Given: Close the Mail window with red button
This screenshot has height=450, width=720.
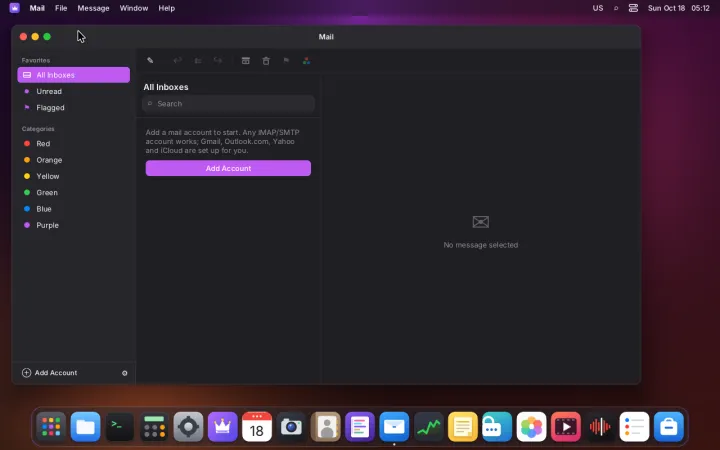Looking at the screenshot, I should (23, 37).
